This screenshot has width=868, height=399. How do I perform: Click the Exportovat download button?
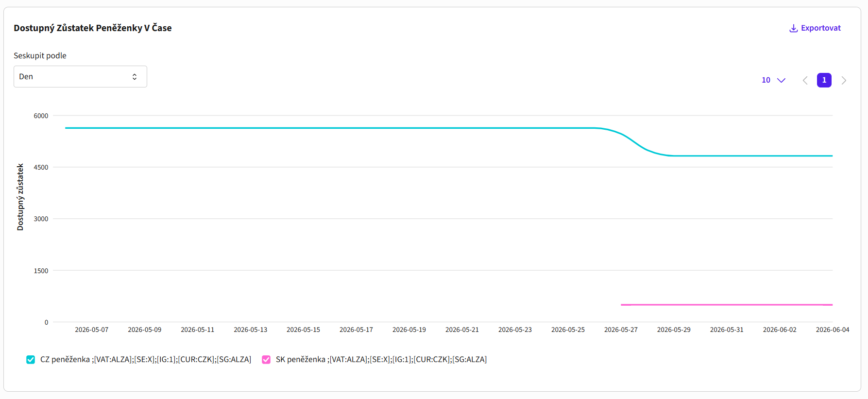coord(815,28)
